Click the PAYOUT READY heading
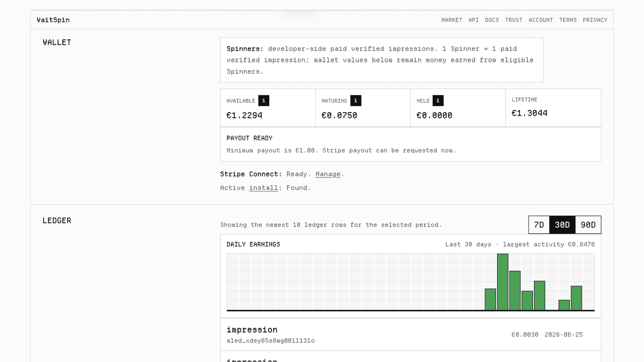644x362 pixels. (249, 138)
